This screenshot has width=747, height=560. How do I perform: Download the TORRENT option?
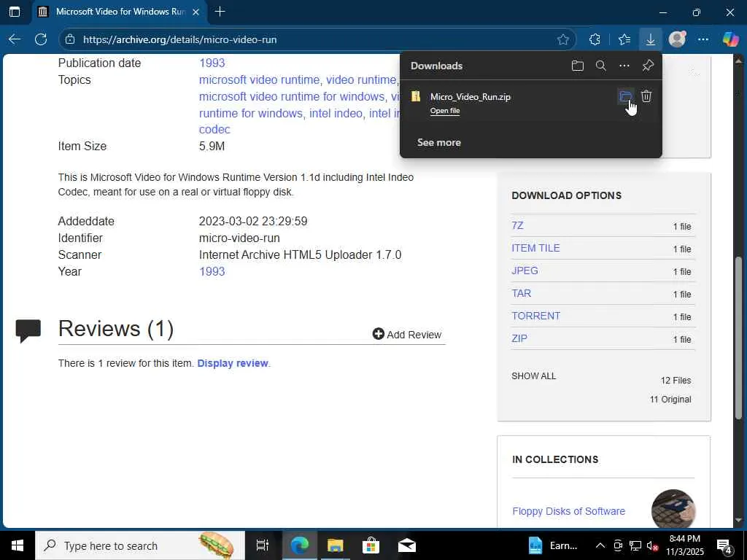(x=536, y=316)
